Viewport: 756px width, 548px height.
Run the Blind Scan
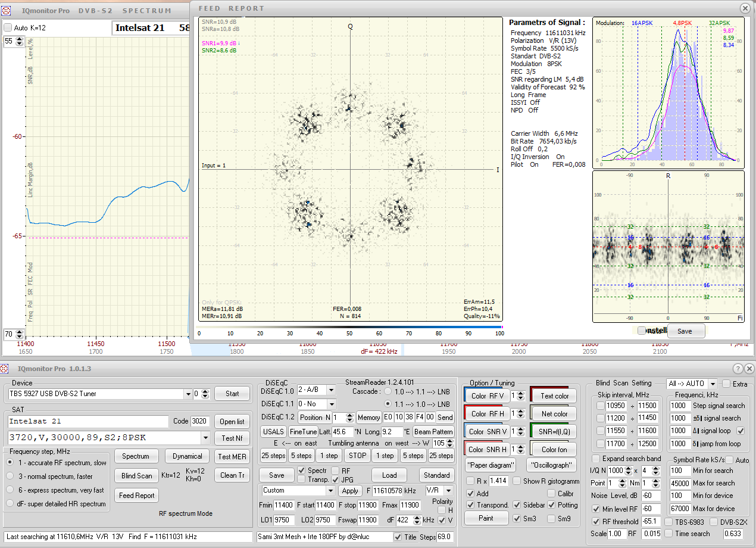pos(136,476)
